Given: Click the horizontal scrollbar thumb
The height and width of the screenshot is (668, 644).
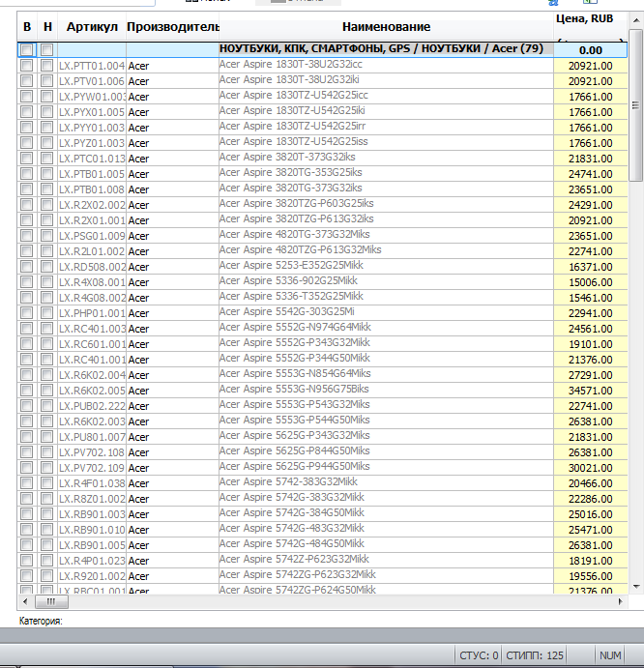Looking at the screenshot, I should click(50, 601).
